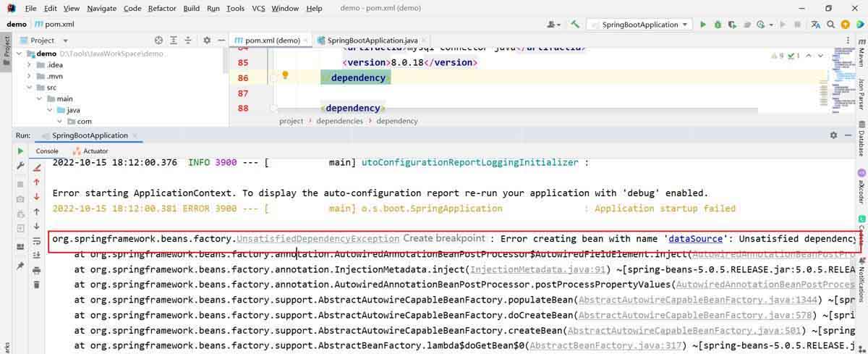The height and width of the screenshot is (354, 868).
Task: Collapse the main folder in tree
Action: pos(39,98)
